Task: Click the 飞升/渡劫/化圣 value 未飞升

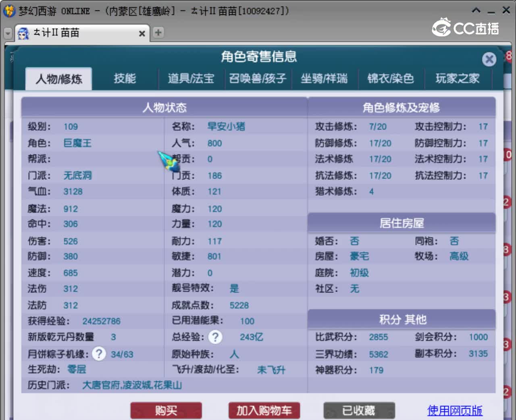Action: [271, 370]
